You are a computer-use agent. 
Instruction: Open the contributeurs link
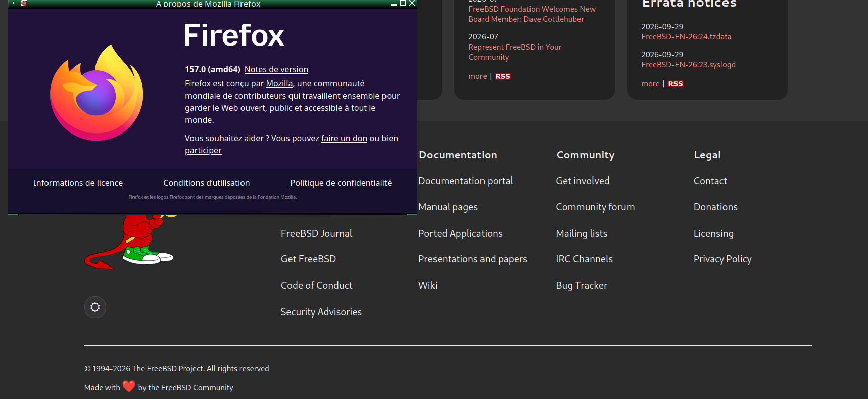260,96
